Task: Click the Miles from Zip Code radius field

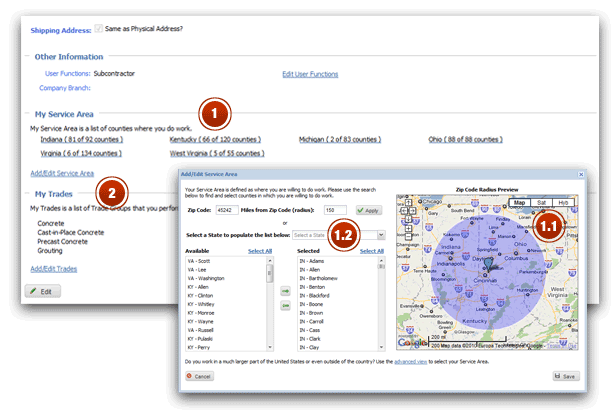Action: coord(335,210)
